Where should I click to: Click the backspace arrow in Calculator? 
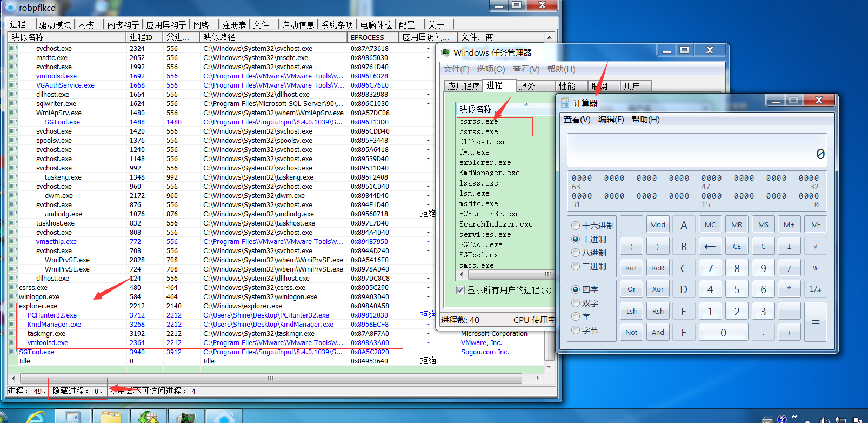tap(710, 246)
